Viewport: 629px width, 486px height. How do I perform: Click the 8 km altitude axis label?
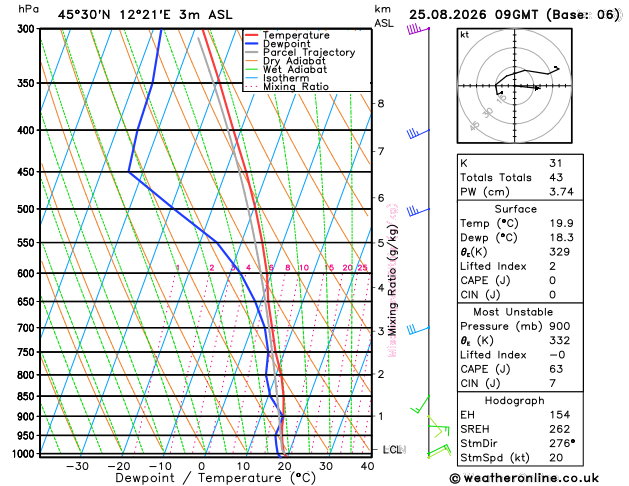tap(381, 103)
